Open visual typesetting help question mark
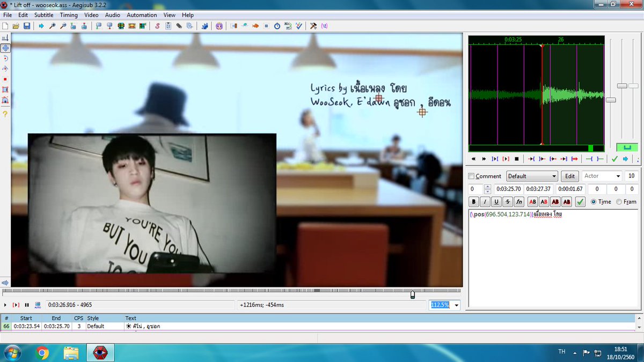Image resolution: width=644 pixels, height=362 pixels. click(5, 114)
